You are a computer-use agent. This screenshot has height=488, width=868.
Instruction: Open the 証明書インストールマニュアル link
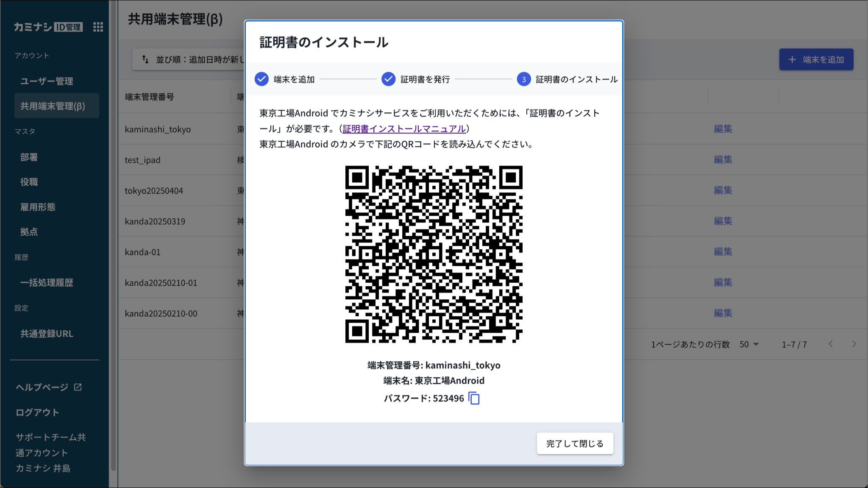[404, 129]
